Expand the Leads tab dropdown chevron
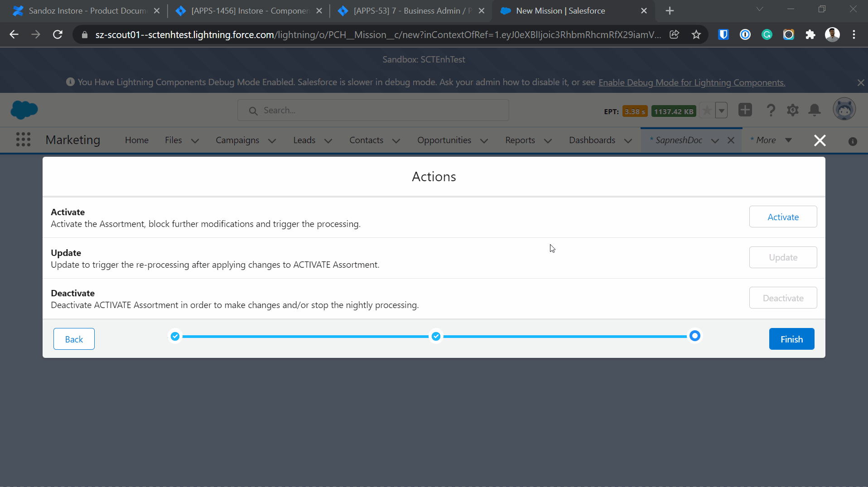Image resolution: width=868 pixels, height=487 pixels. click(328, 141)
